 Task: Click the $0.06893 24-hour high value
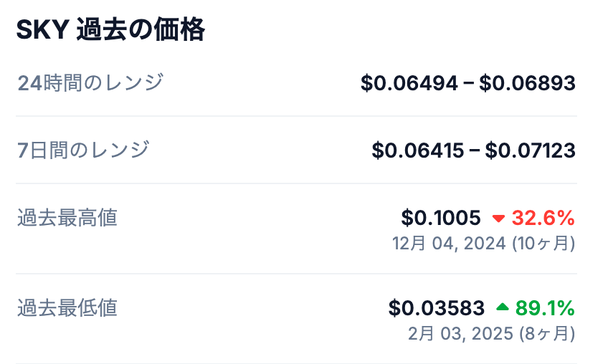527,84
